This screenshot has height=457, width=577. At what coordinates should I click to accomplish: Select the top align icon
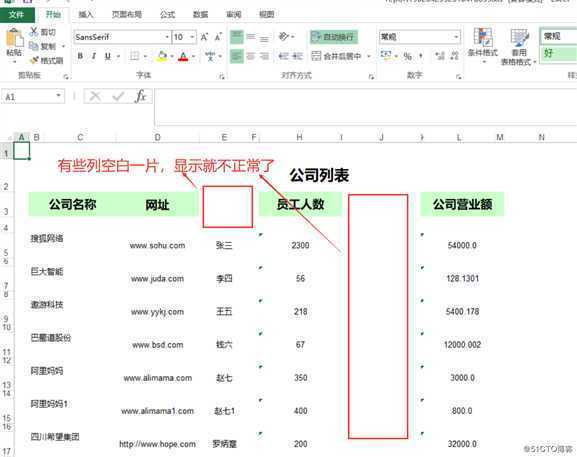pyautogui.click(x=237, y=37)
